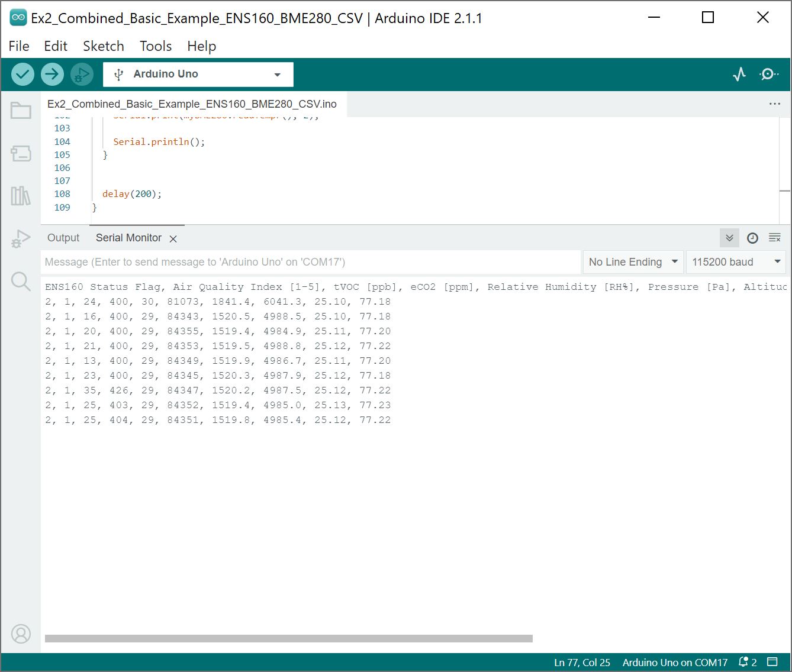
Task: Open the Library Manager books icon
Action: click(21, 196)
